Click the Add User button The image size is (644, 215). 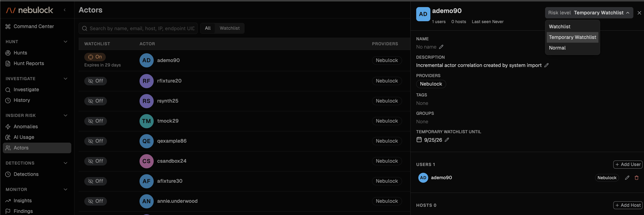point(627,165)
